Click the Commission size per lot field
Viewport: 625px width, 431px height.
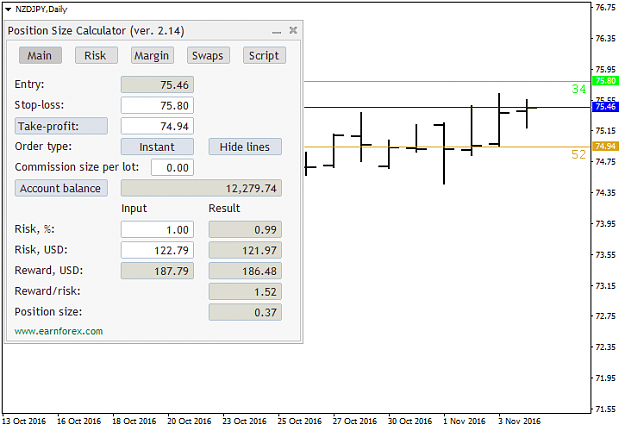click(172, 167)
